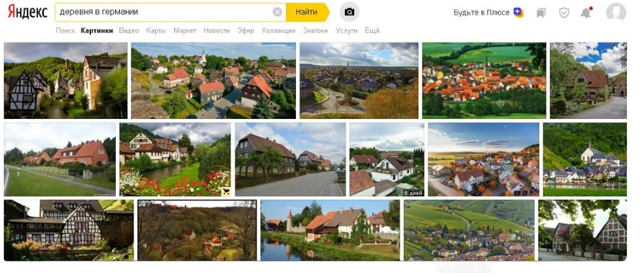Open flowers by river village thumbnail
The width and height of the screenshot is (644, 277).
tap(175, 159)
